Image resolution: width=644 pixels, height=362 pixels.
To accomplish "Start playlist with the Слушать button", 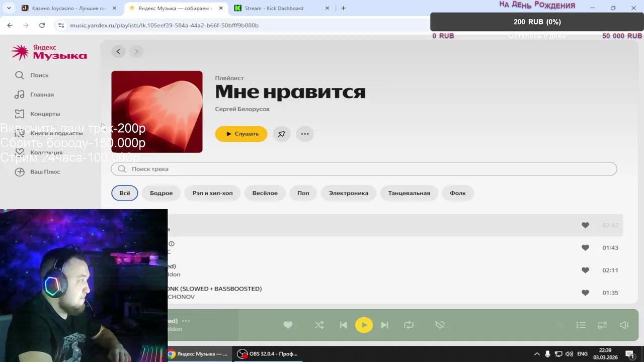I will click(241, 134).
